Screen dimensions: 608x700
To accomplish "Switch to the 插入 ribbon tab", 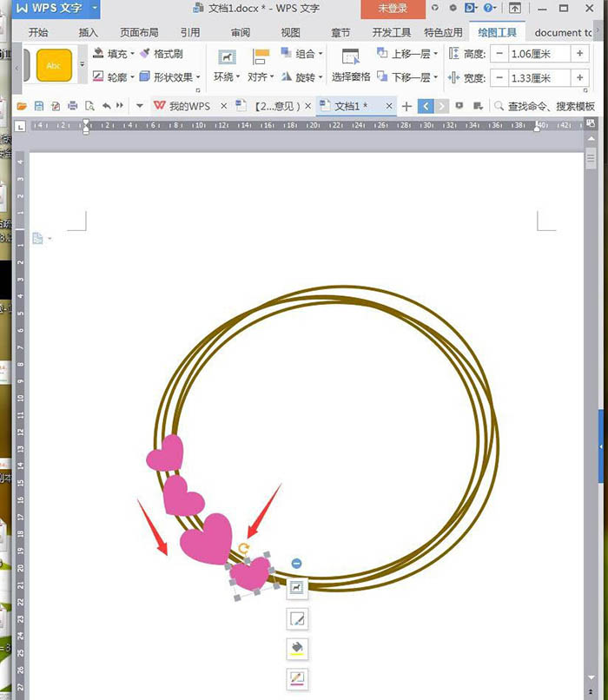I will pos(88,33).
